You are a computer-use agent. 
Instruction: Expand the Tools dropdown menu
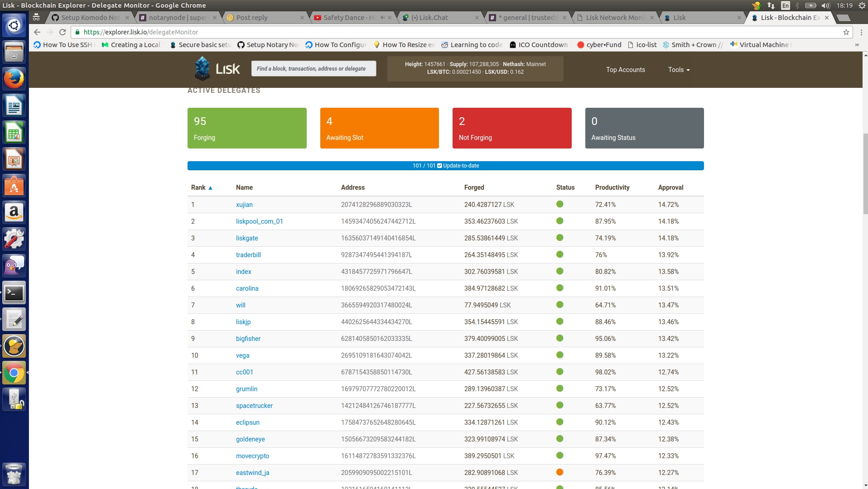679,70
